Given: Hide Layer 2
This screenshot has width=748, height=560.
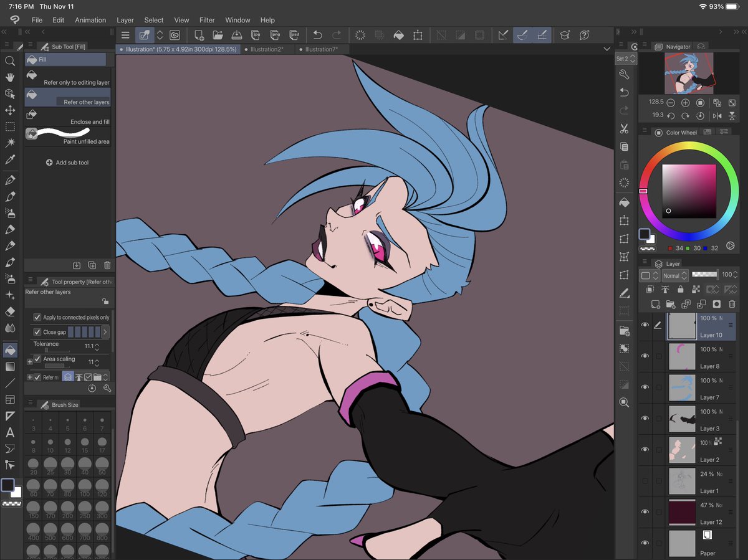Looking at the screenshot, I should [645, 450].
